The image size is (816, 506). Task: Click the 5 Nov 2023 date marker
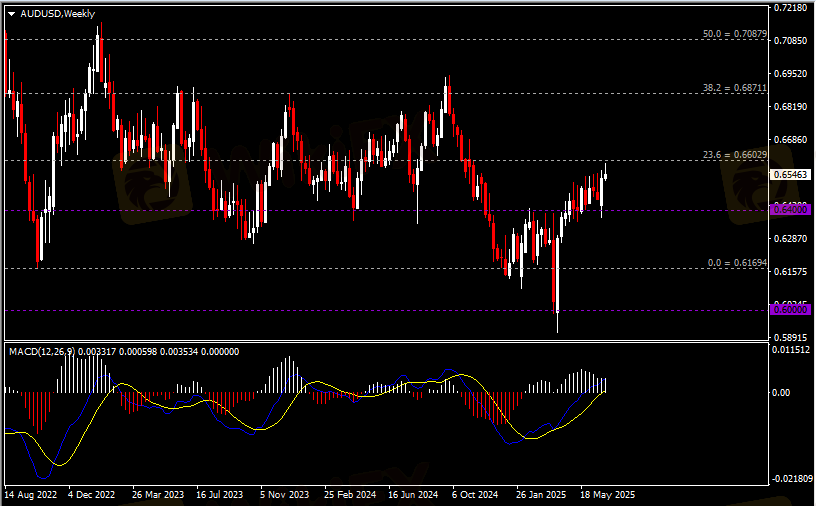point(285,494)
